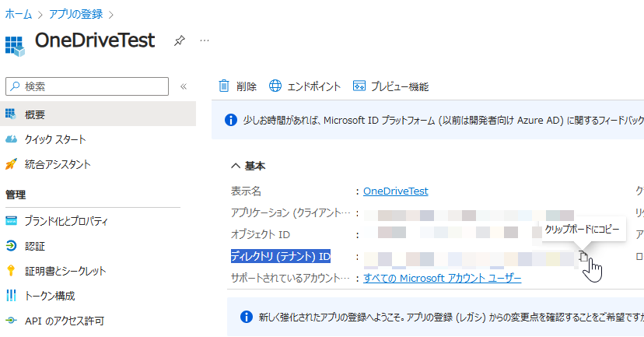This screenshot has width=644, height=337.
Task: Collapse the 基本 section
Action: 235,166
